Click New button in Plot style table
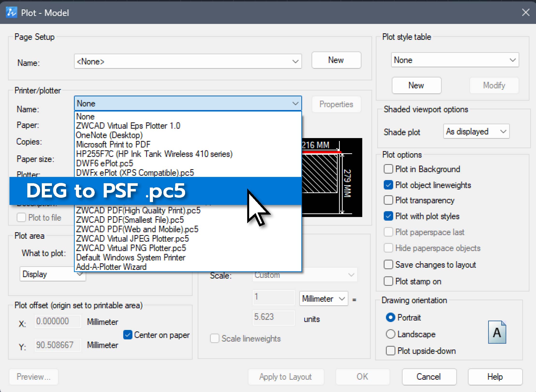The height and width of the screenshot is (392, 536). [416, 85]
